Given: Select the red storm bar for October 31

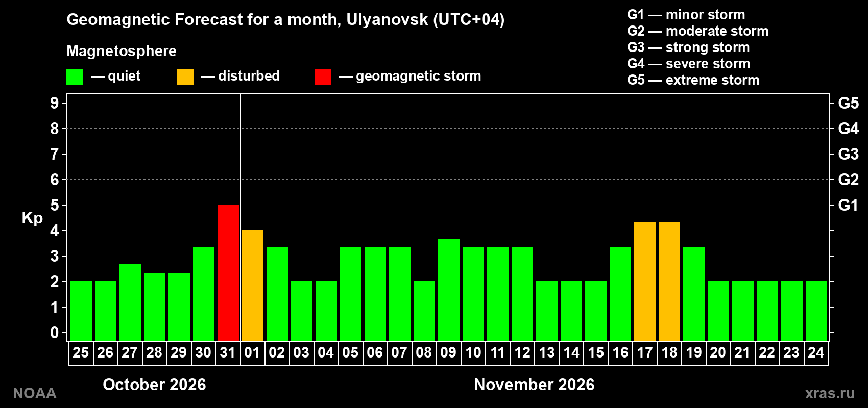Looking at the screenshot, I should tap(228, 272).
